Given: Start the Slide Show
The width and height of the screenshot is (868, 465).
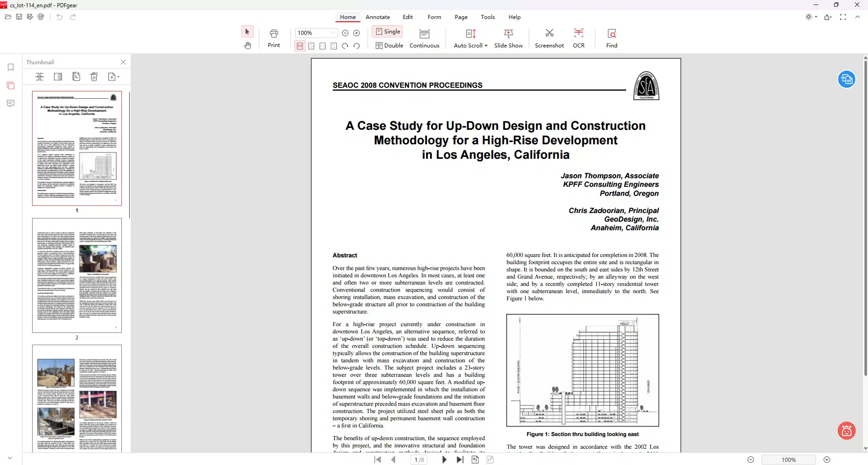Looking at the screenshot, I should [x=508, y=38].
